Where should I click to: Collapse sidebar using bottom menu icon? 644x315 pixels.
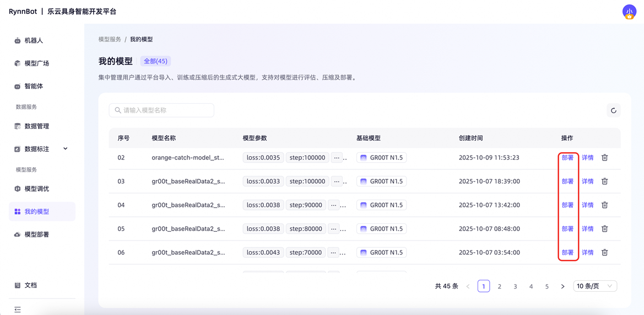pyautogui.click(x=17, y=309)
